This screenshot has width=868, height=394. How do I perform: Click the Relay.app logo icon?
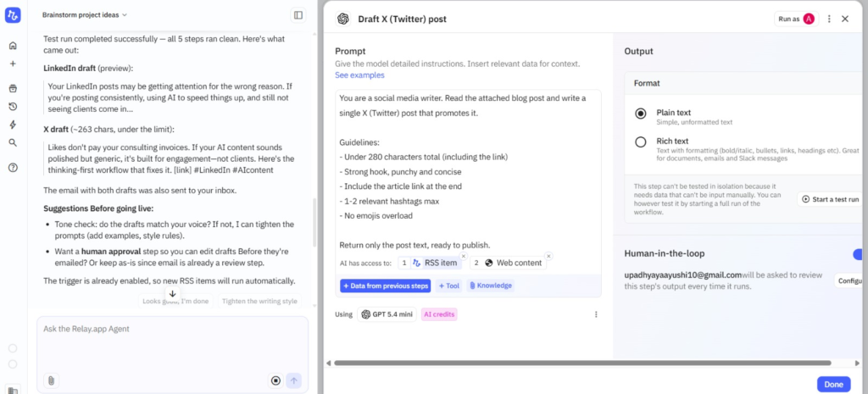tap(13, 15)
